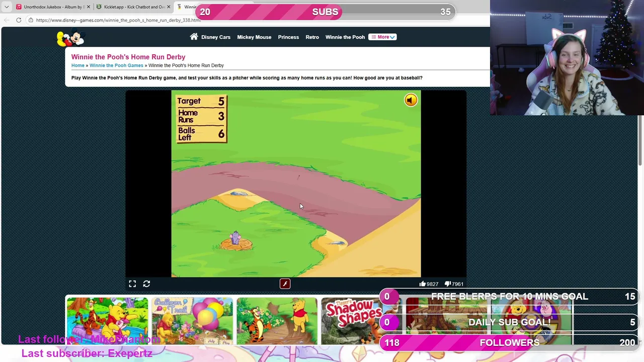Reload the page in browser toolbar
The height and width of the screenshot is (362, 644).
(x=19, y=20)
